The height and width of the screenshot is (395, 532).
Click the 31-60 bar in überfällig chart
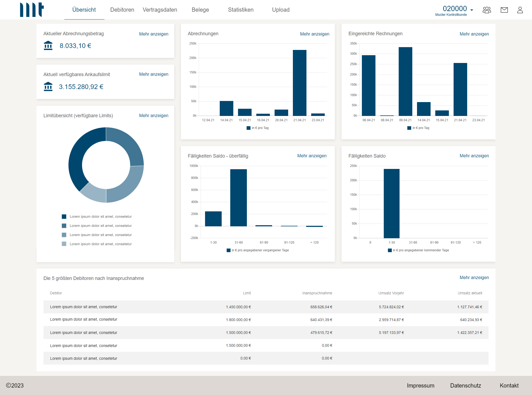pyautogui.click(x=239, y=197)
